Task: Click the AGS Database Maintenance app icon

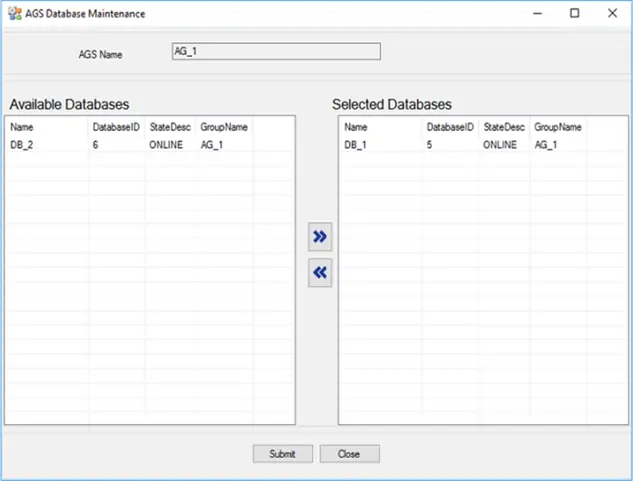Action: coord(15,13)
